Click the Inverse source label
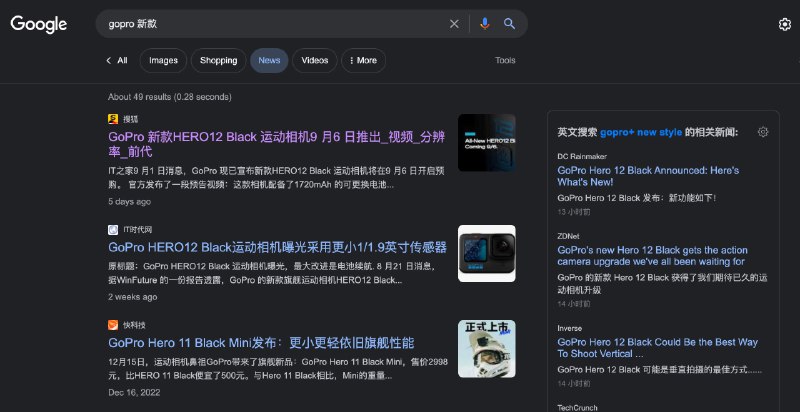800x412 pixels. coord(569,328)
